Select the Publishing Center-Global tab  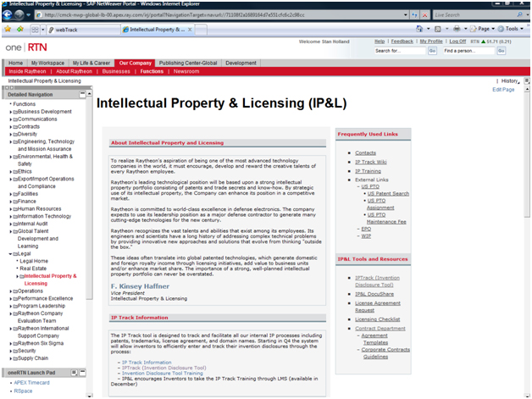pyautogui.click(x=188, y=63)
